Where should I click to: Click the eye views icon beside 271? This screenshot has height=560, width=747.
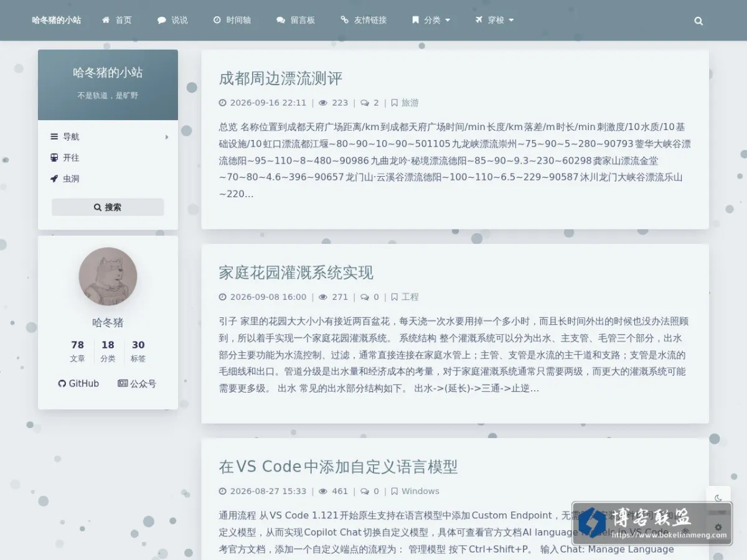pyautogui.click(x=323, y=297)
